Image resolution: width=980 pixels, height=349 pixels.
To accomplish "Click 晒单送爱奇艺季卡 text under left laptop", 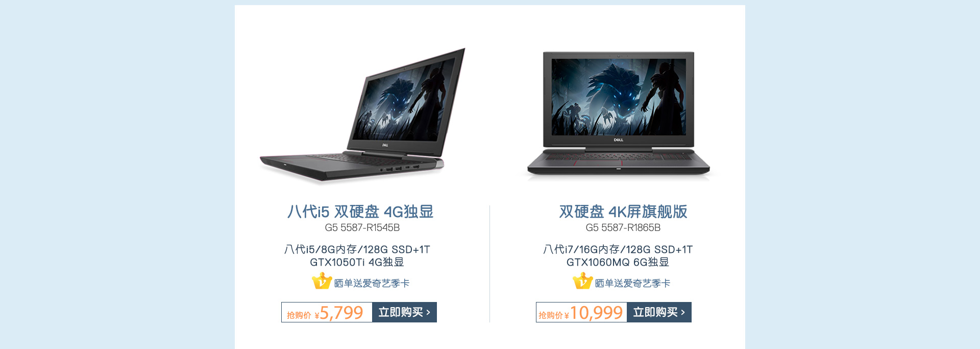I will tap(372, 283).
